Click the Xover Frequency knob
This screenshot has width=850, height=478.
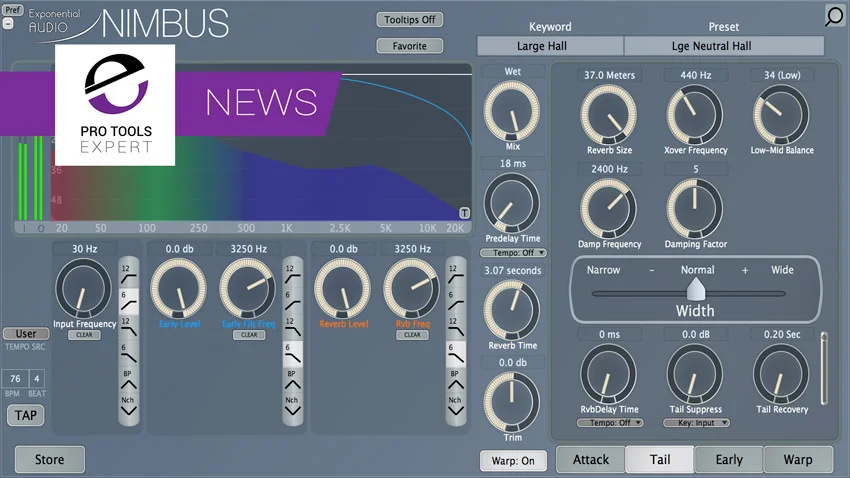point(694,115)
